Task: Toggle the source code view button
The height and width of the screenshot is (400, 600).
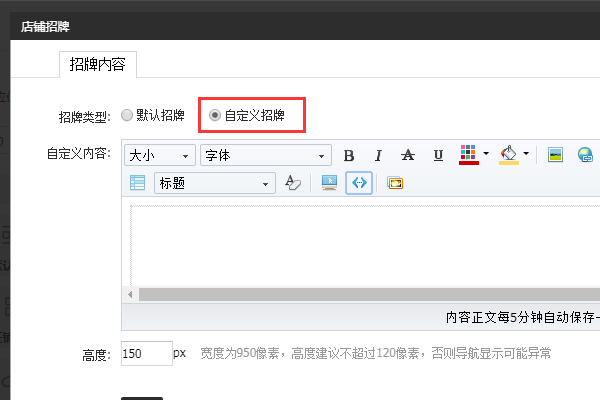Action: (x=359, y=183)
